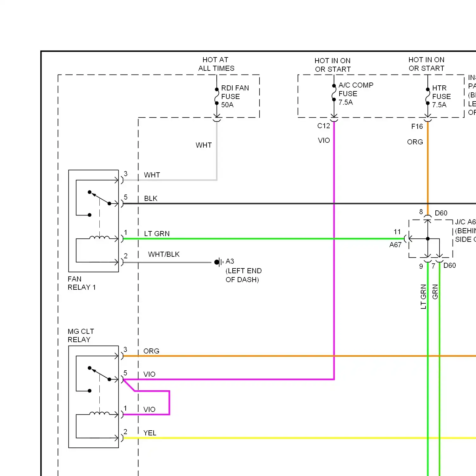Click the vertical LT GRN wire label

(423, 296)
